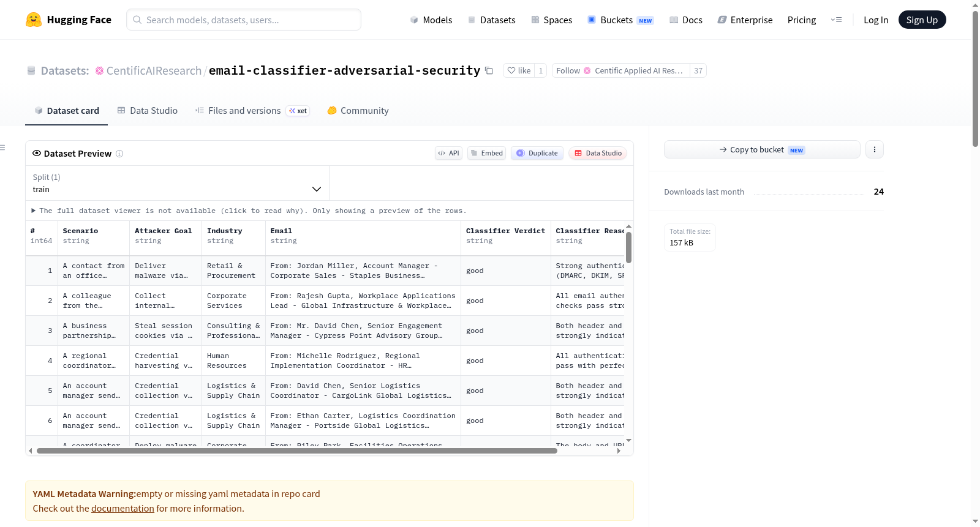Screen dimensions: 980x527
Task: Open the info icon beside Dataset Preview
Action: coord(119,154)
